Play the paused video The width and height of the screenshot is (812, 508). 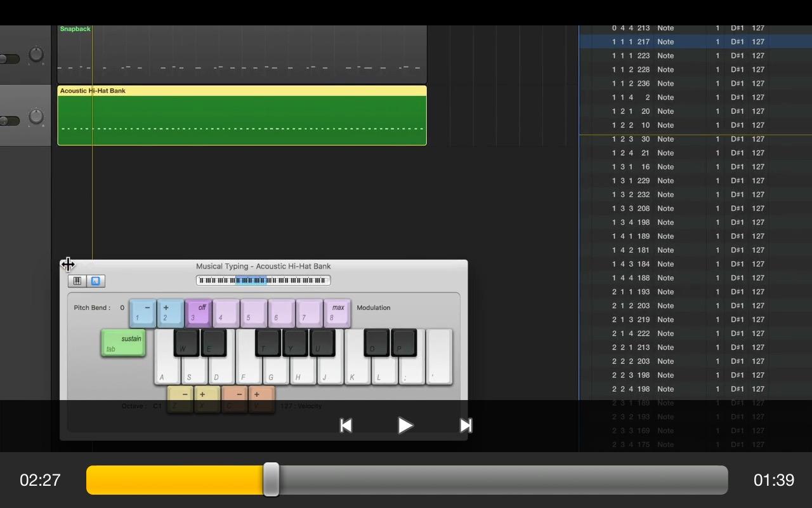405,425
